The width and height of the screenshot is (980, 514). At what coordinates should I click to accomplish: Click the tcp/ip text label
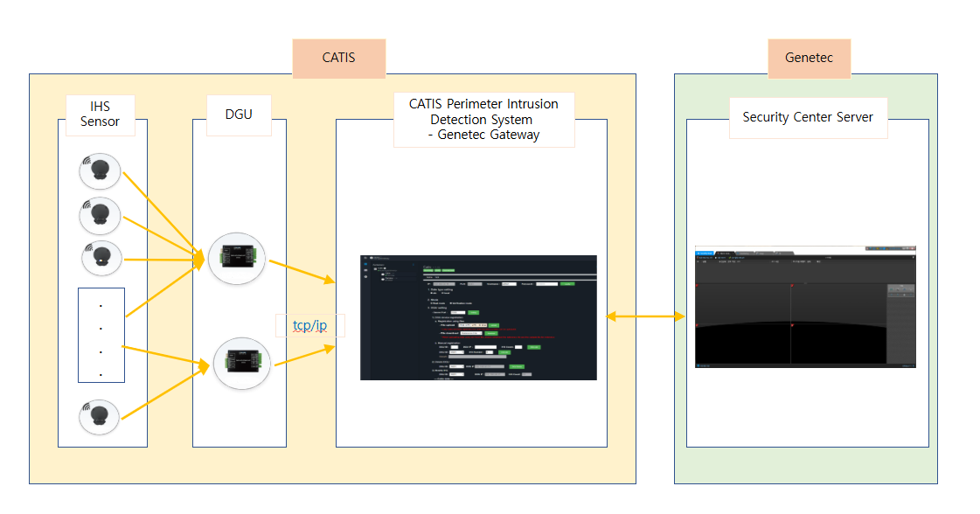tap(310, 325)
